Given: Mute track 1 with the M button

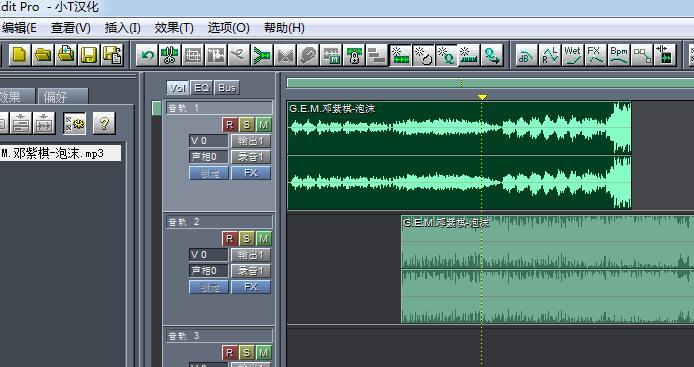Looking at the screenshot, I should (264, 125).
